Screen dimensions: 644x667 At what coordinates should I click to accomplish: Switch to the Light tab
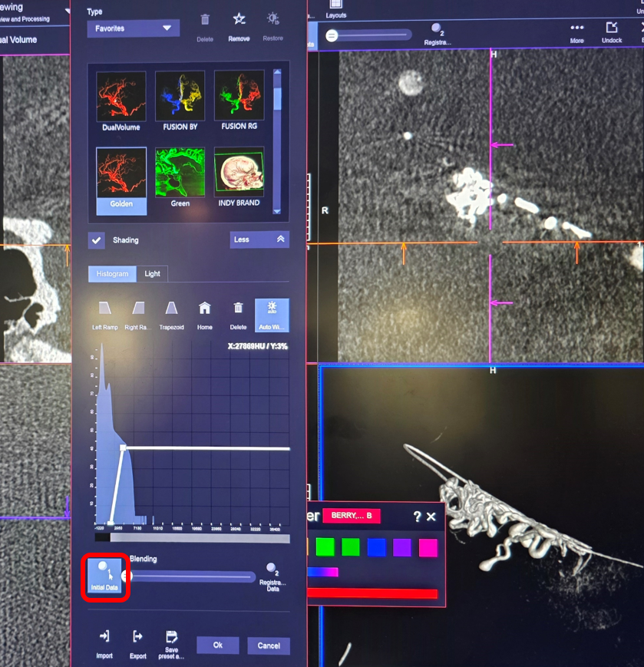153,273
